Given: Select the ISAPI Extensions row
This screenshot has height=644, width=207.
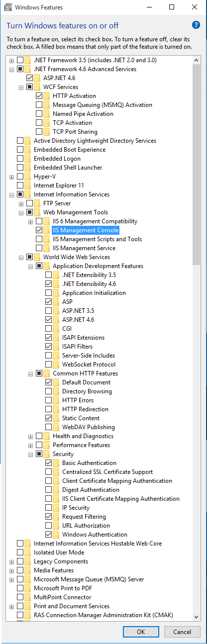Looking at the screenshot, I should pyautogui.click(x=83, y=338).
